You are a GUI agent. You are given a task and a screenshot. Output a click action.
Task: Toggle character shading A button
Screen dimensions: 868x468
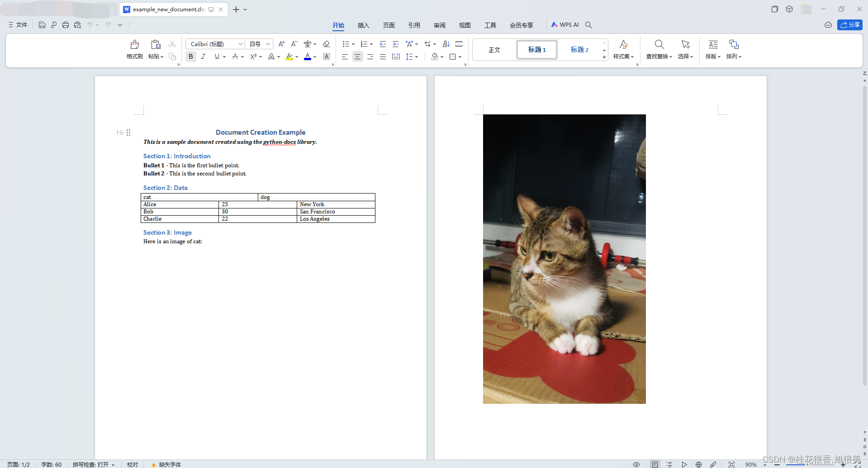[327, 57]
